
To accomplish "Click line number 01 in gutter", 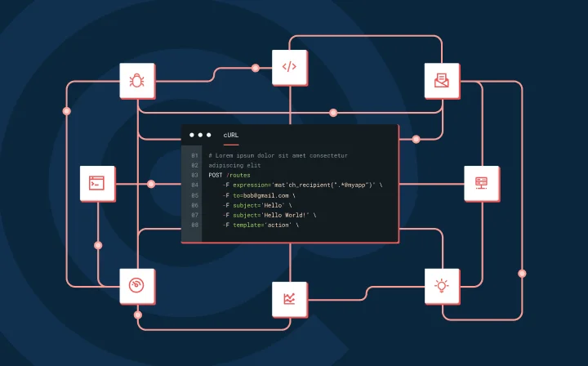I will 194,155.
